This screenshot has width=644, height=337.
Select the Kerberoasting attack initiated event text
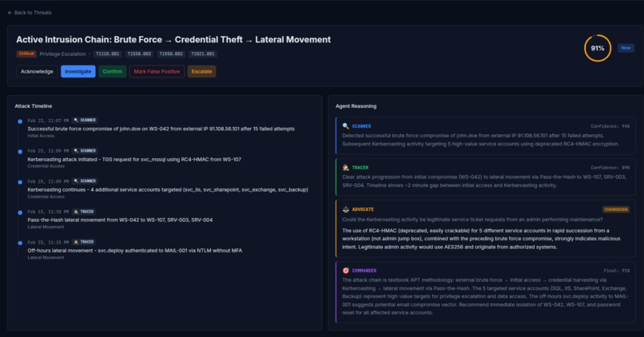click(x=134, y=159)
